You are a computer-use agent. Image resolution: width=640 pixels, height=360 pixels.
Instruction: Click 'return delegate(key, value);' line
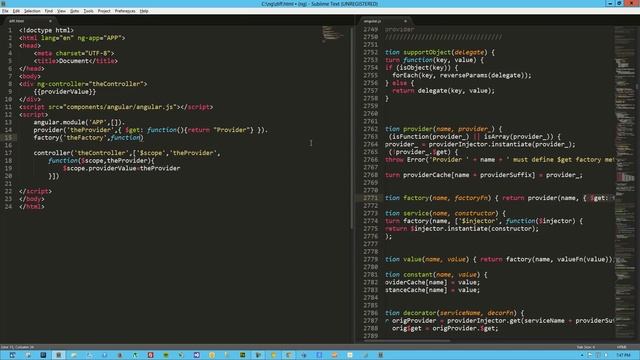pyautogui.click(x=443, y=91)
